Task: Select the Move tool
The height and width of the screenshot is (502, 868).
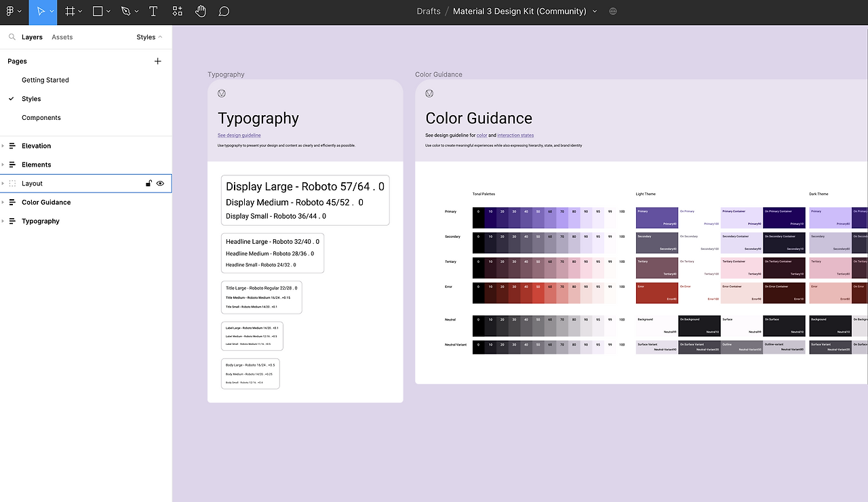Action: [x=41, y=12]
